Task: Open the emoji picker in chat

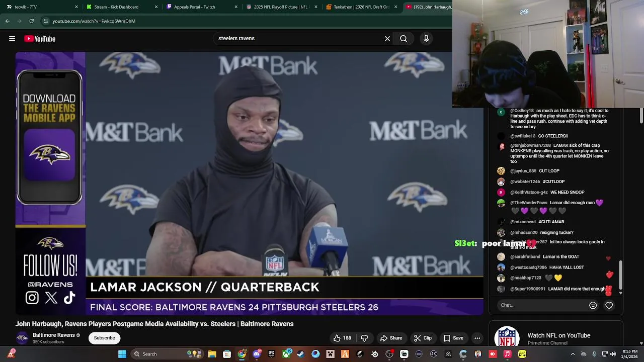Action: pos(593,305)
